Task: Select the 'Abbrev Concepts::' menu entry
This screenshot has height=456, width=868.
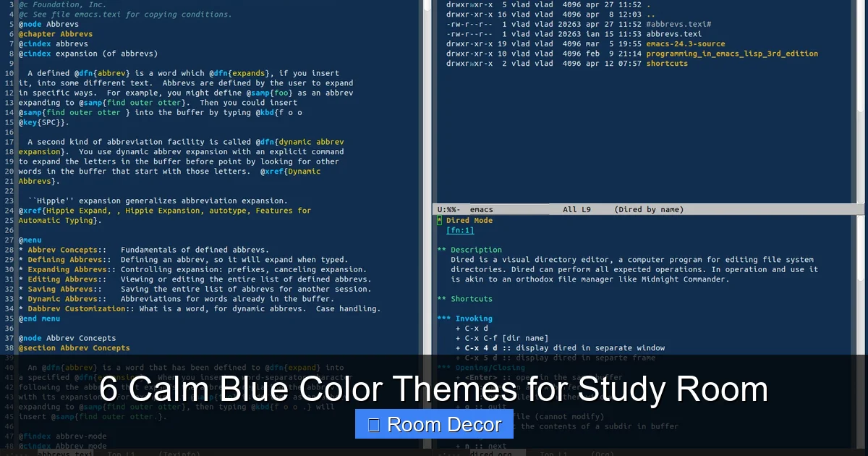Action: (x=68, y=250)
